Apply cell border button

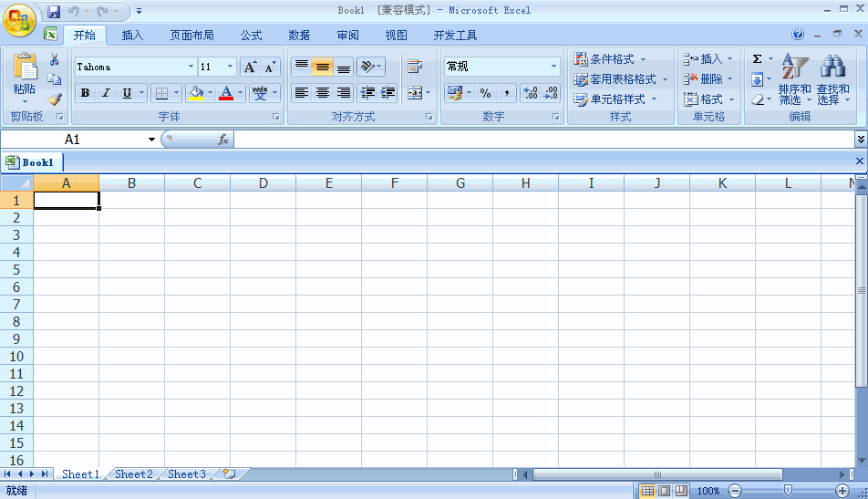(x=161, y=93)
